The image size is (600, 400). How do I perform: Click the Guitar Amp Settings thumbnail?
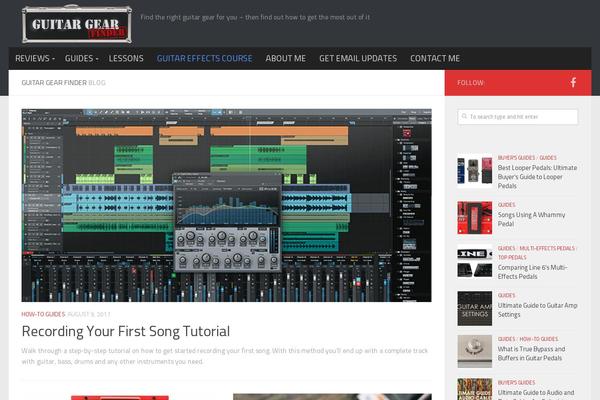[x=474, y=308]
